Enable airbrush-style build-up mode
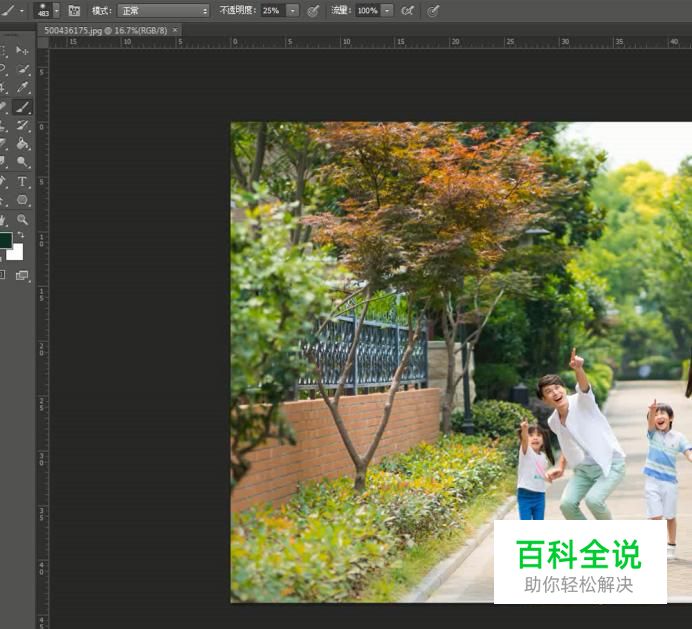 click(x=407, y=10)
